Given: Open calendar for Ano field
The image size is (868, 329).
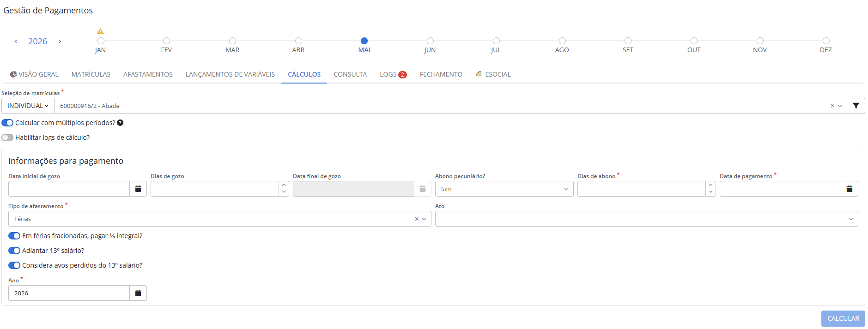Looking at the screenshot, I should tap(138, 293).
